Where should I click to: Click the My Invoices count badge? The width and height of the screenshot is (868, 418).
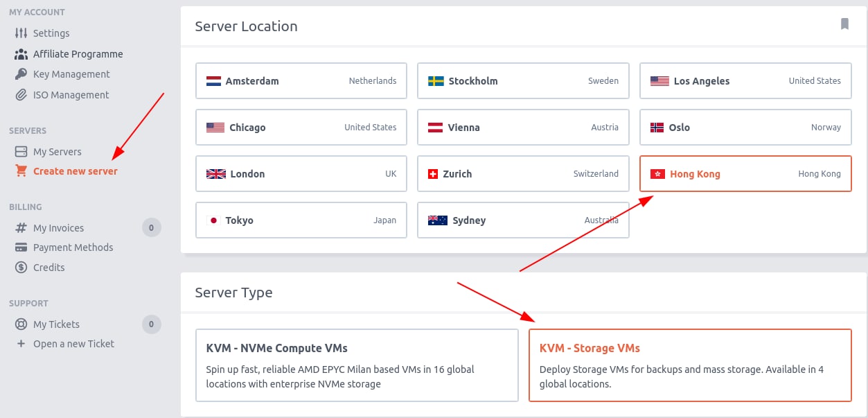coord(151,227)
